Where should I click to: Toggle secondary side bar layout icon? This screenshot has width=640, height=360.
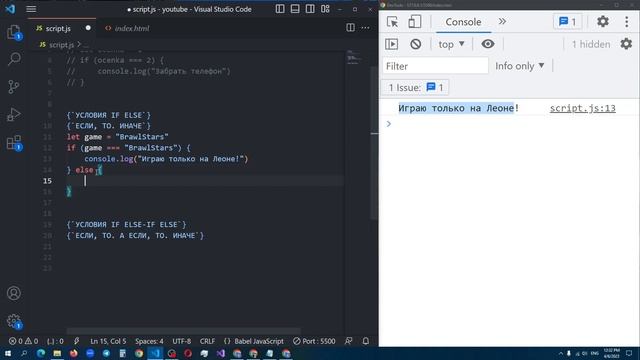(x=310, y=9)
